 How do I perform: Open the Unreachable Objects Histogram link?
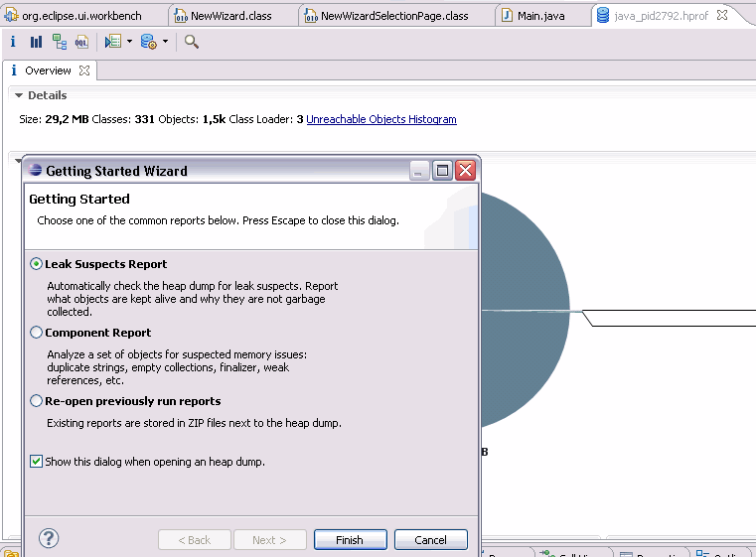pos(381,119)
